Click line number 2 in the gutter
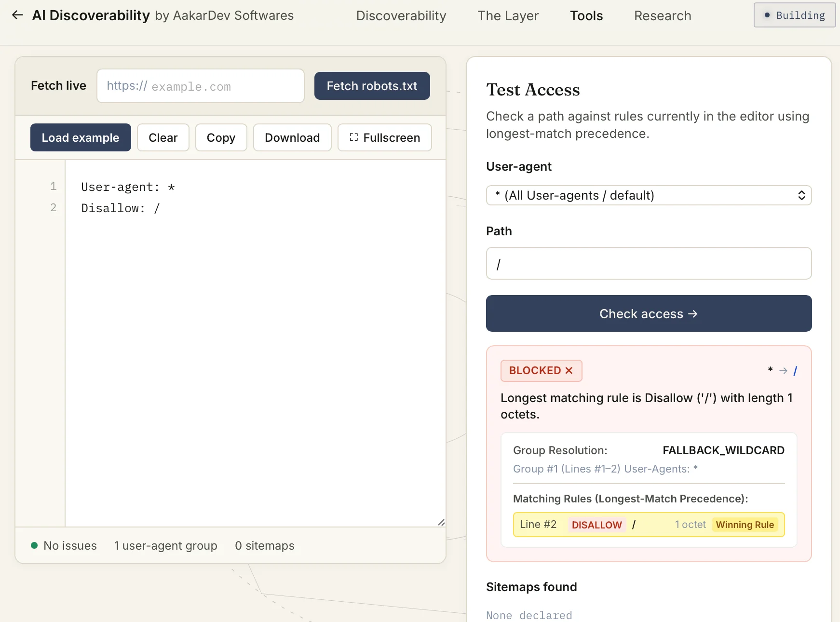This screenshot has height=622, width=840. tap(54, 208)
